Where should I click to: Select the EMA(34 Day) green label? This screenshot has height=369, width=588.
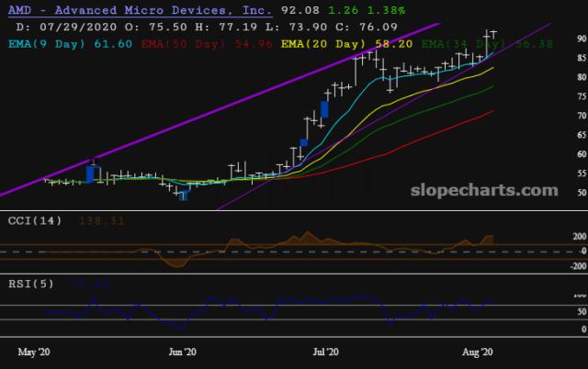pos(487,44)
